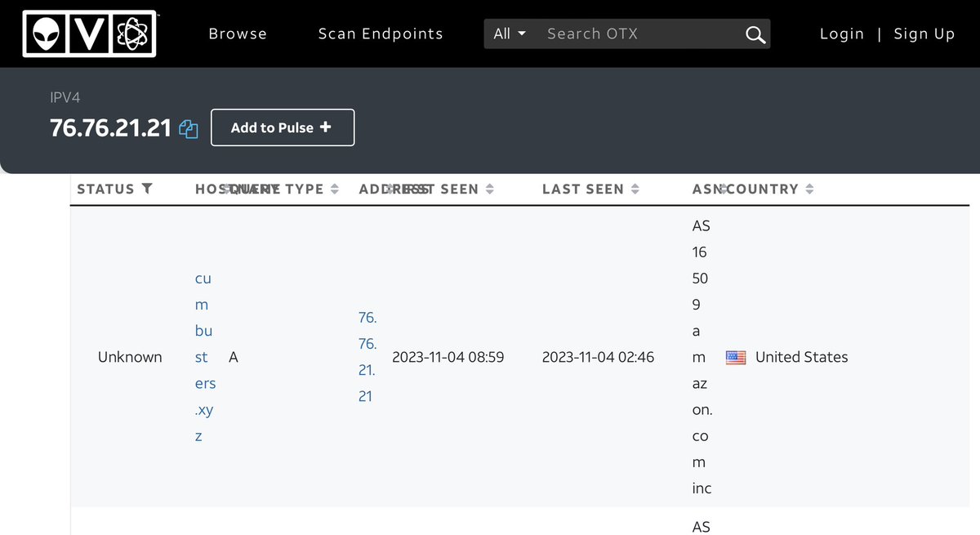Sort by FIRST SEEN using its sort arrows

(x=489, y=189)
